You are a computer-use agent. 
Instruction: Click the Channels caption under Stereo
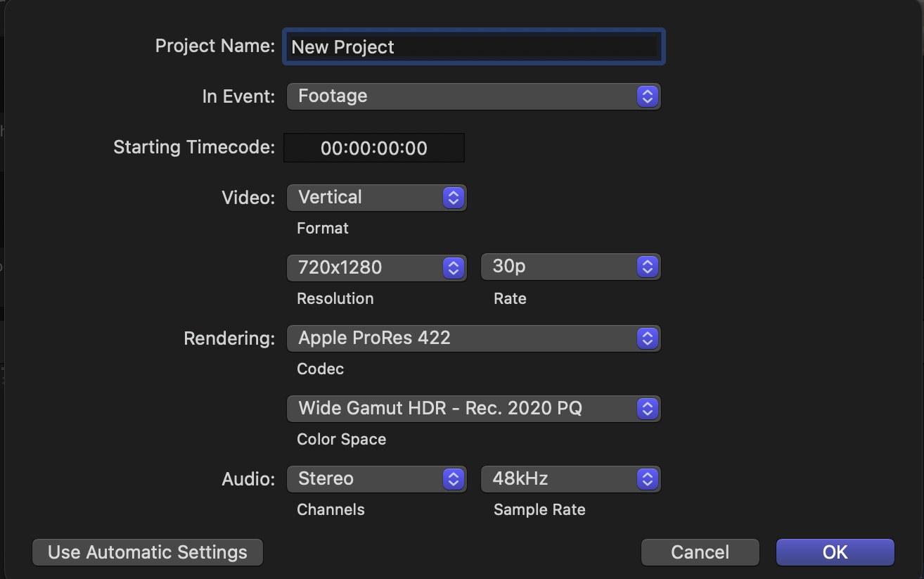(331, 510)
